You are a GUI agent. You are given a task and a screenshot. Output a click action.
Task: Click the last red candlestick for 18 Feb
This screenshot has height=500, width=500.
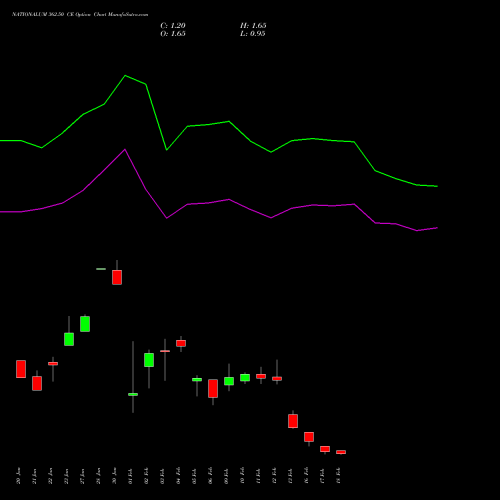(341, 452)
